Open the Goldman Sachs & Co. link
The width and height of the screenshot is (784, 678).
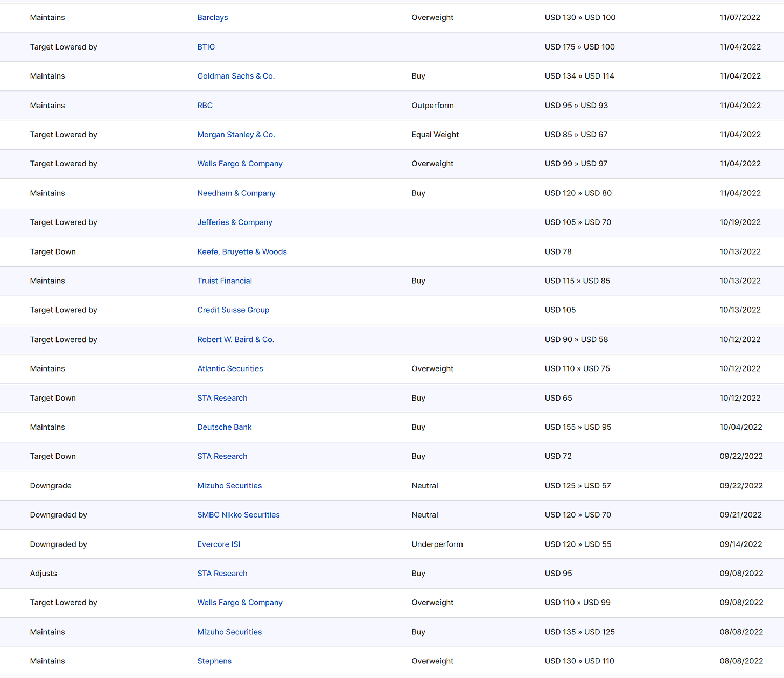click(236, 76)
